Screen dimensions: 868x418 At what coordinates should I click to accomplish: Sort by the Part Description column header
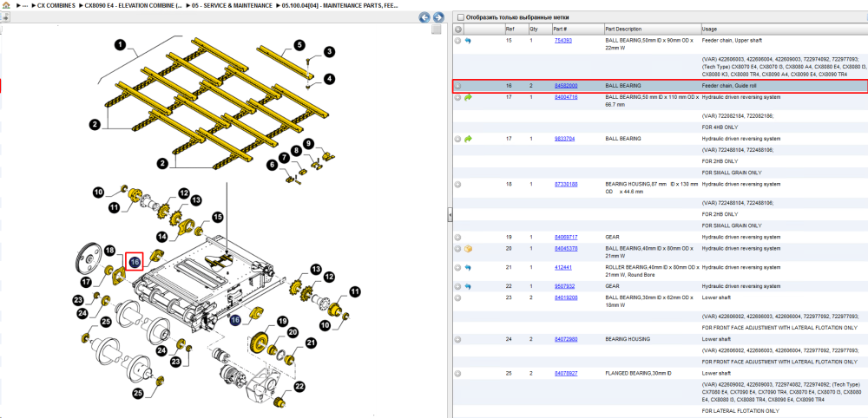coord(652,29)
